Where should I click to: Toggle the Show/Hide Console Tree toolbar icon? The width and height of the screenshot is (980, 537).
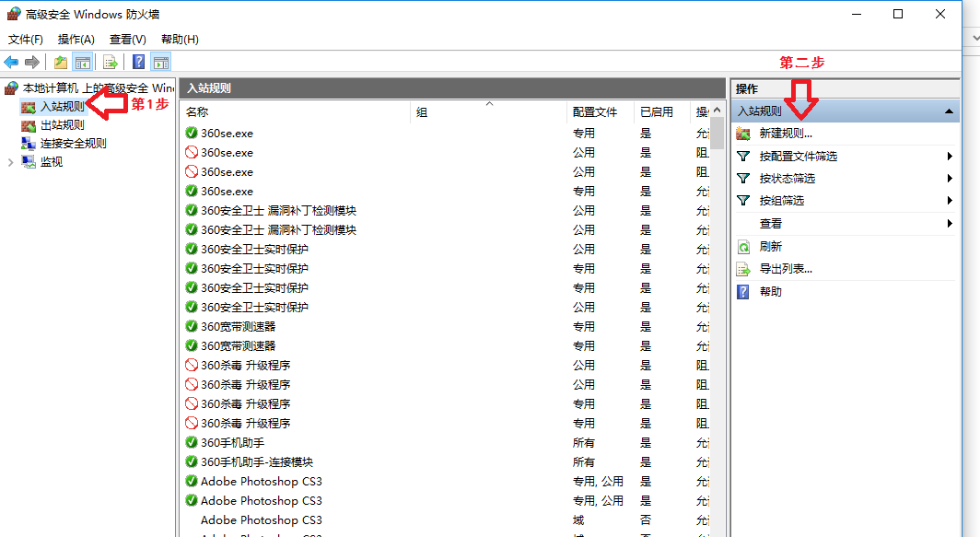coord(83,62)
